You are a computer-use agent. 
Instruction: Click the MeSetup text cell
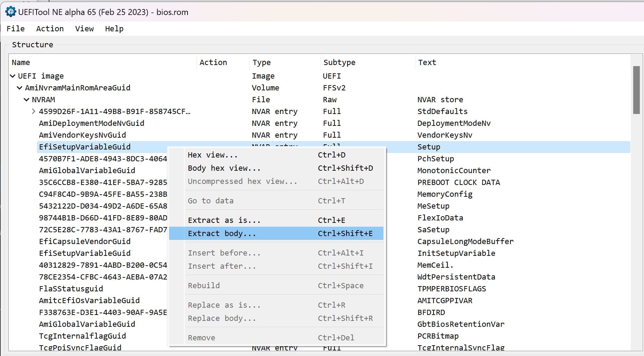point(434,206)
